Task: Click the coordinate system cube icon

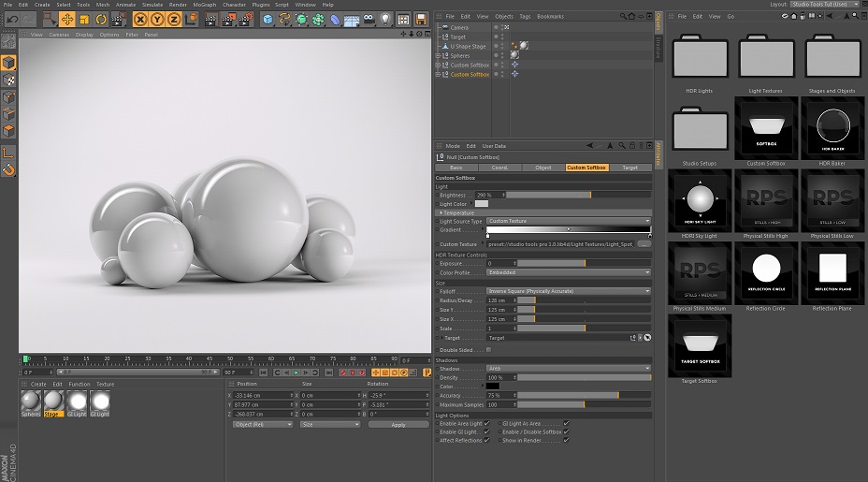Action: click(x=191, y=20)
